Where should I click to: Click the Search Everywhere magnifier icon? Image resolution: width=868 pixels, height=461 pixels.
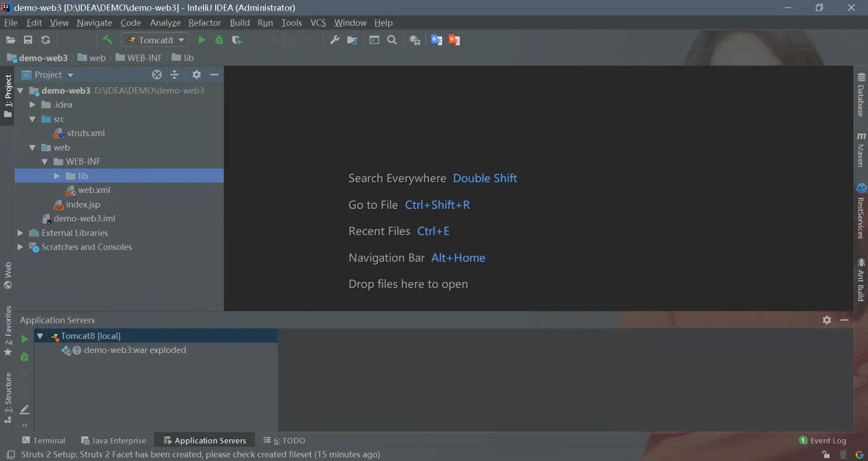392,40
